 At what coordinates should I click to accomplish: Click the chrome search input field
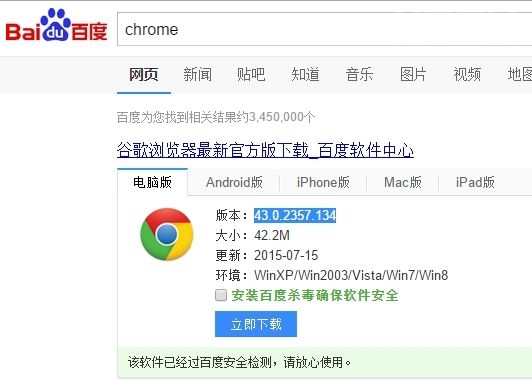click(325, 29)
